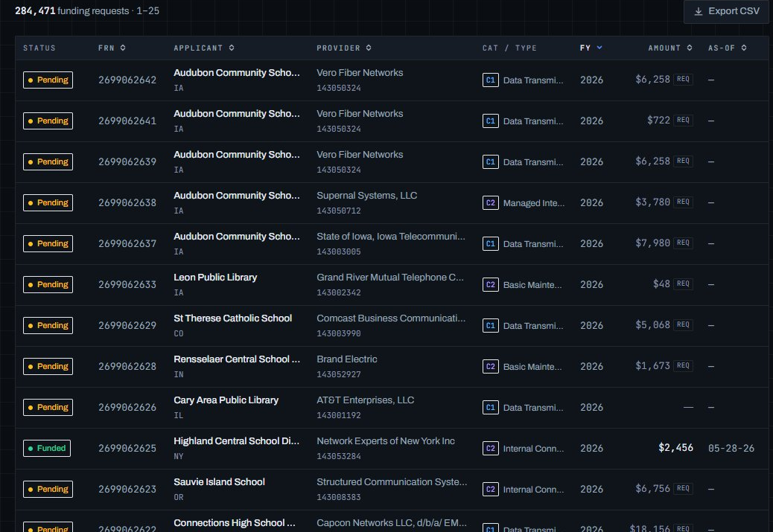Sort by As-Of column arrows
Screen dimensions: 773x532
pyautogui.click(x=743, y=48)
